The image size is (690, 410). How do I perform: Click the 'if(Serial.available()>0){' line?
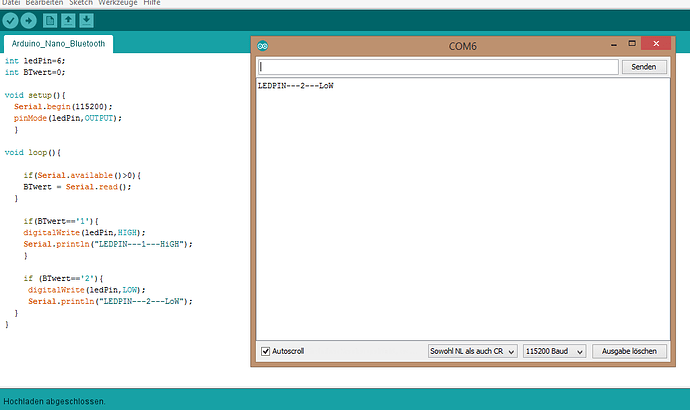[82, 175]
